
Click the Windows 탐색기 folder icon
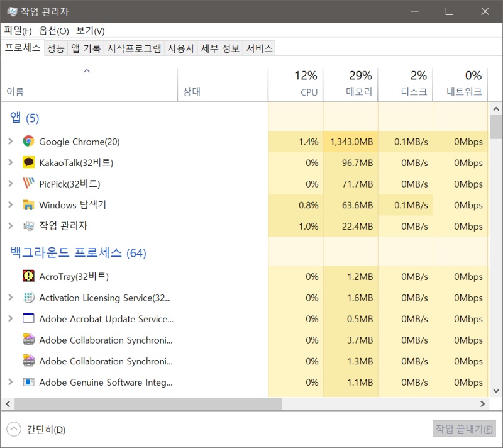pyautogui.click(x=28, y=204)
